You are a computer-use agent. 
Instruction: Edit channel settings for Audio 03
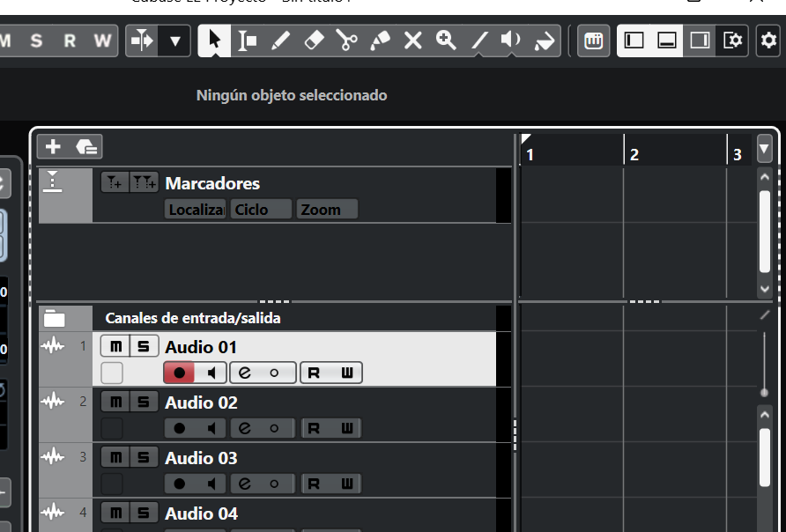pyautogui.click(x=245, y=484)
